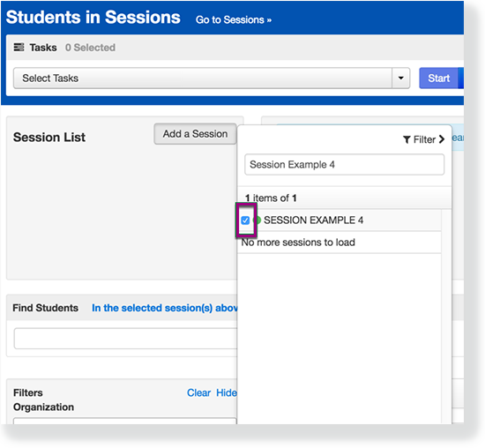Image resolution: width=485 pixels, height=448 pixels.
Task: Click the Students in Sessions heading
Action: point(93,18)
